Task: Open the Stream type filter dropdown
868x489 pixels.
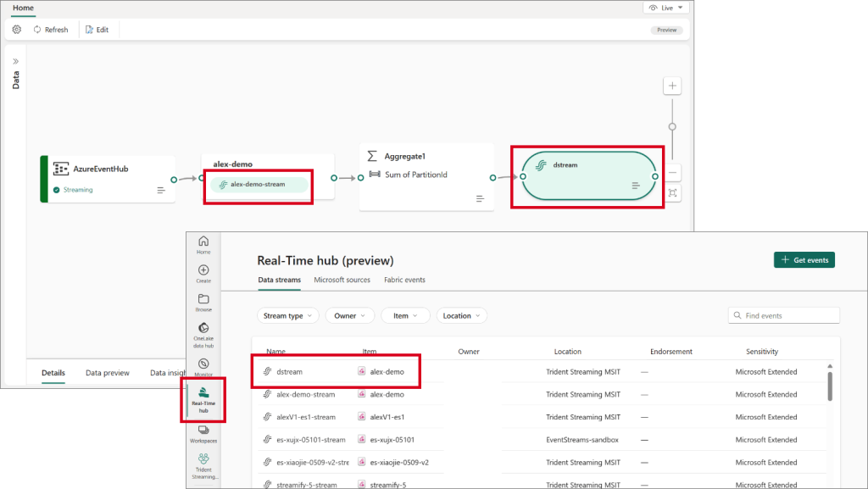Action: tap(288, 316)
